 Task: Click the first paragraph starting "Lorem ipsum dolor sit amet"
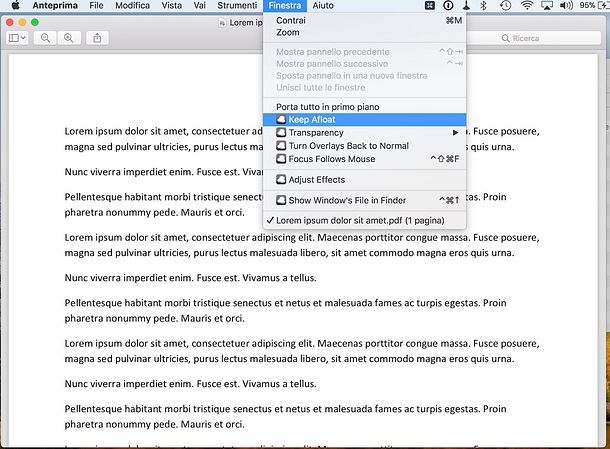302,139
